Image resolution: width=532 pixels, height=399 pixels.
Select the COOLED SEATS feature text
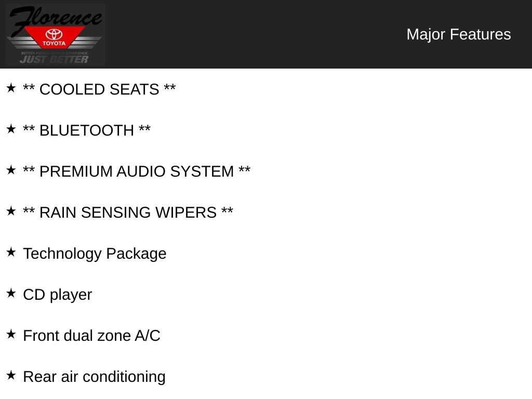[99, 89]
